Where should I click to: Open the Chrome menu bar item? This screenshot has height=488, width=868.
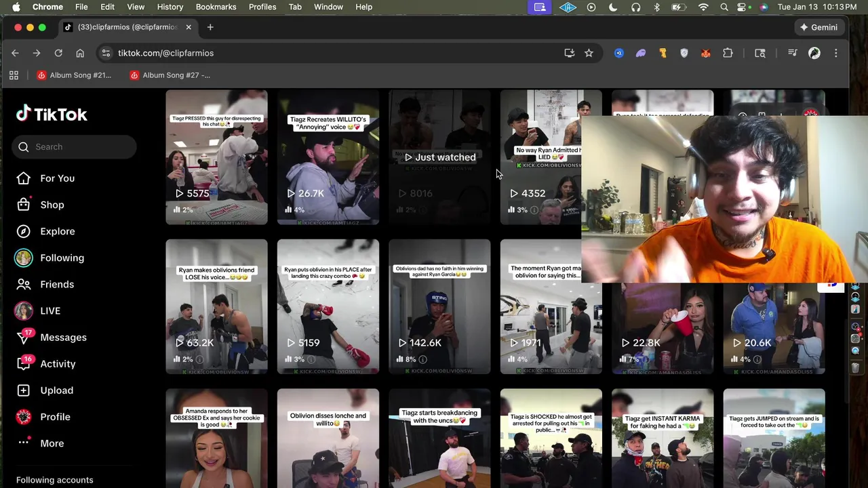[x=47, y=7]
